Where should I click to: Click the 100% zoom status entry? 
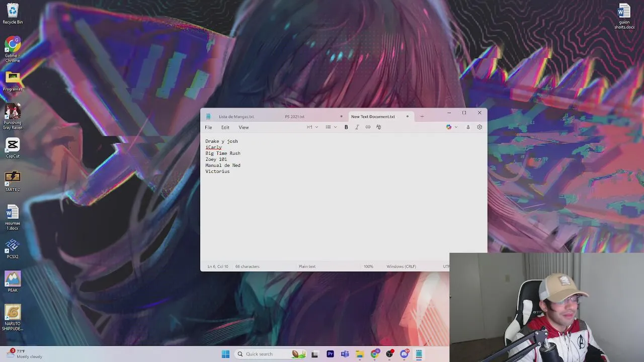click(368, 266)
